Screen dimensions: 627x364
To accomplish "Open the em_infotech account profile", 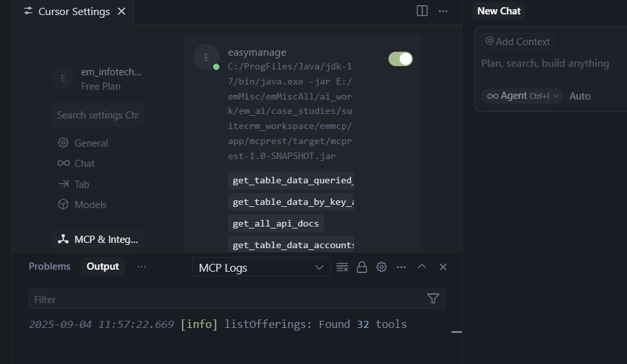I will [98, 79].
